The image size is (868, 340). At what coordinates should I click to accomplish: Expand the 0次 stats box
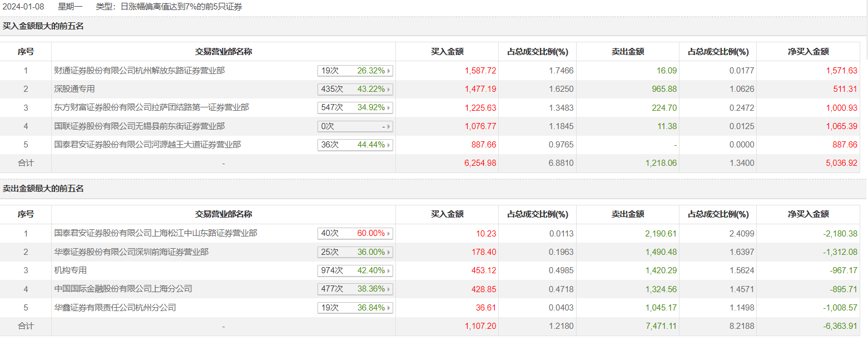point(355,126)
